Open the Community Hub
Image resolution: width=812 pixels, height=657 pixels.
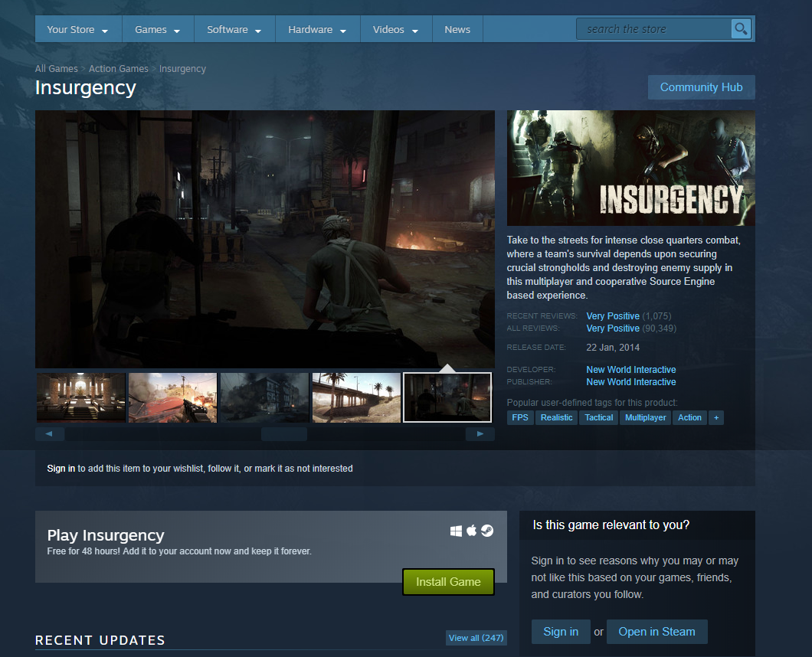[x=701, y=87]
